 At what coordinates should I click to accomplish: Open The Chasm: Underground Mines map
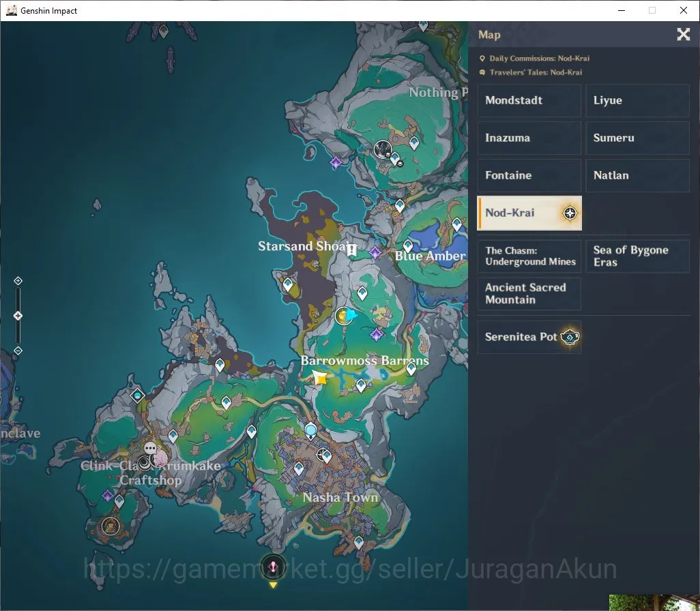(529, 256)
